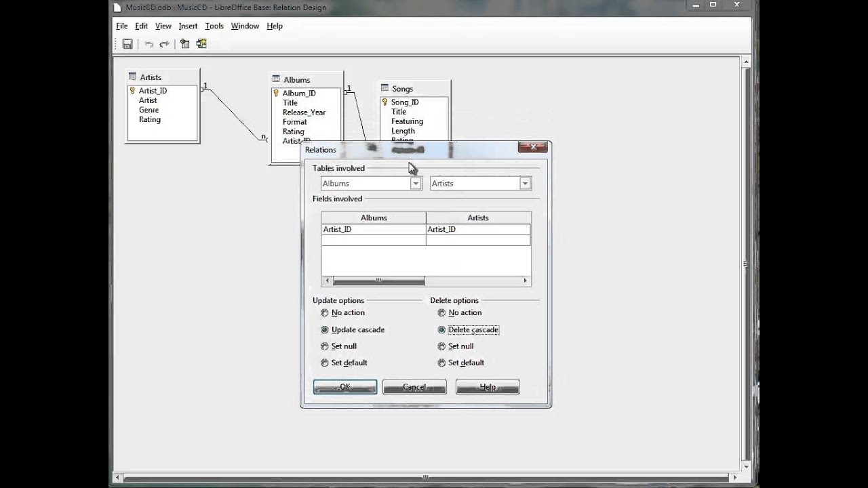
Task: Open the Tools menu
Action: [214, 26]
